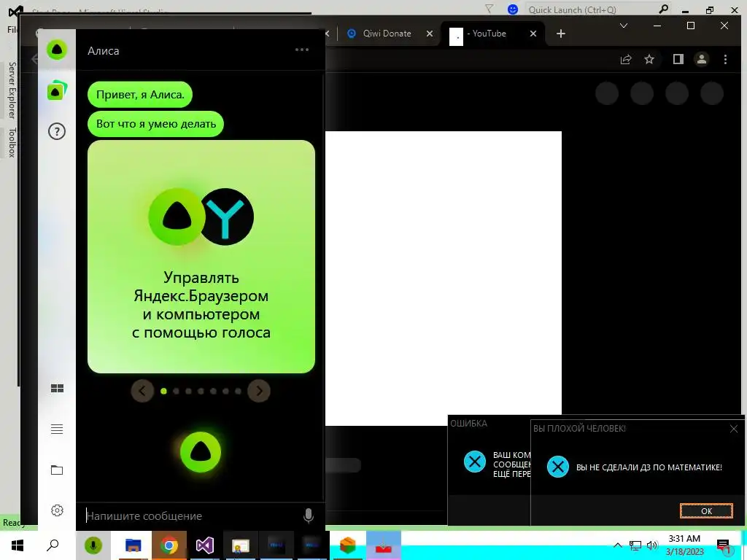The image size is (747, 560).
Task: Click the microphone icon in message field
Action: pos(309,516)
